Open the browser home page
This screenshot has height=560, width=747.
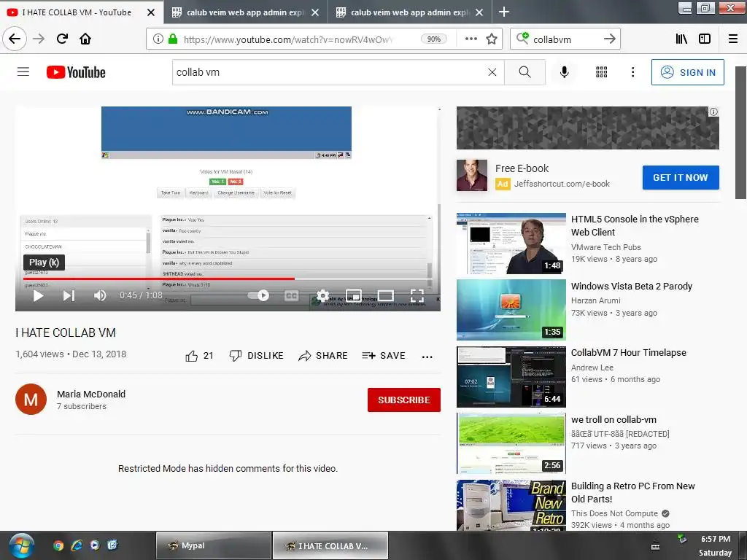click(85, 39)
